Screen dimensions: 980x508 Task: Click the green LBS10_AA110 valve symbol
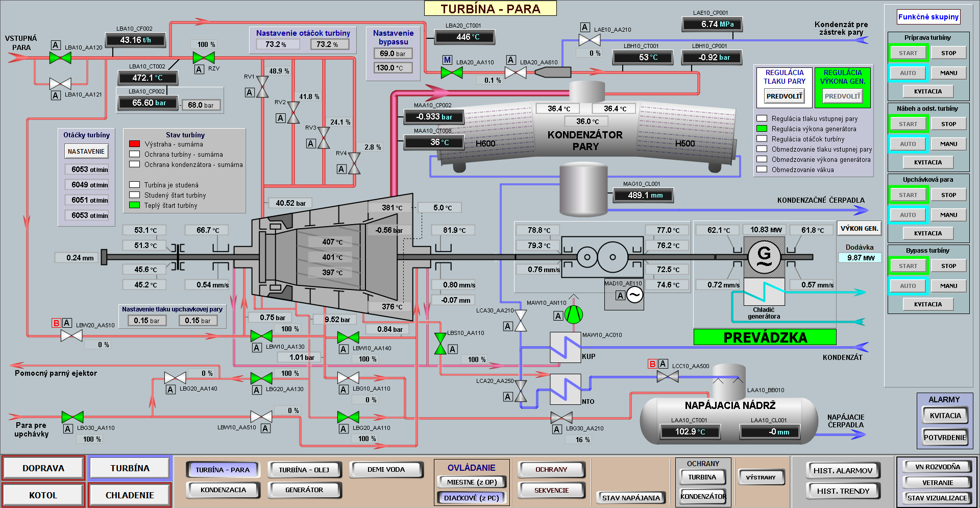pyautogui.click(x=440, y=344)
